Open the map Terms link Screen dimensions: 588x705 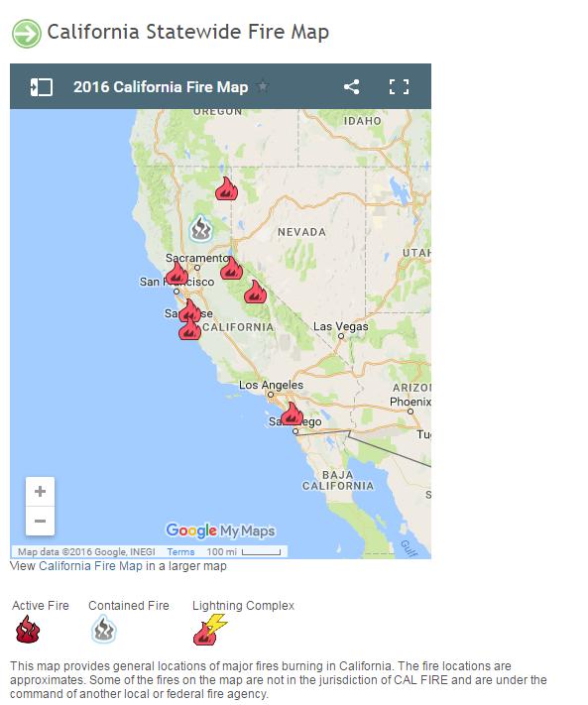(x=180, y=551)
